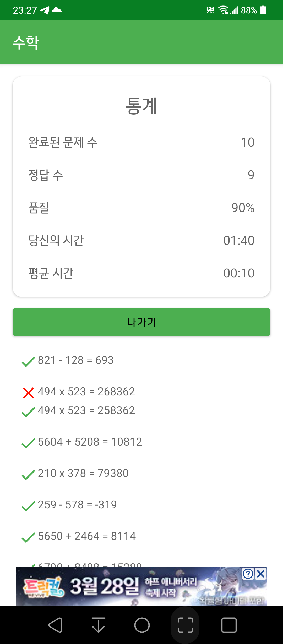Tap the 나가기 exit button
Image resolution: width=283 pixels, height=644 pixels.
click(141, 322)
